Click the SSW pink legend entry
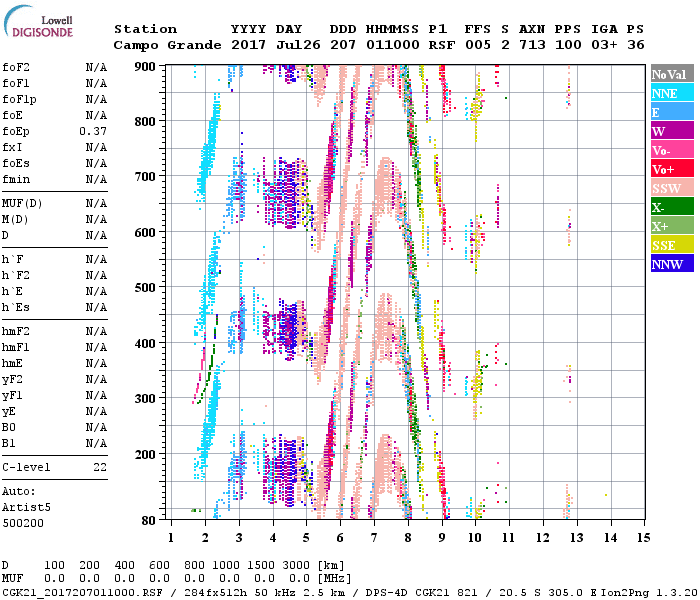Image resolution: width=700 pixels, height=600 pixels. point(671,189)
